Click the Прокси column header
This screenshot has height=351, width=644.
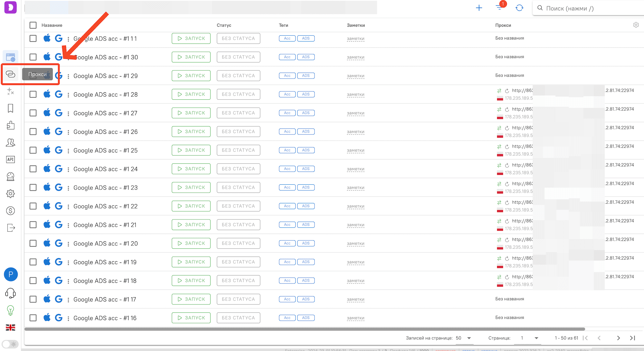tap(503, 25)
